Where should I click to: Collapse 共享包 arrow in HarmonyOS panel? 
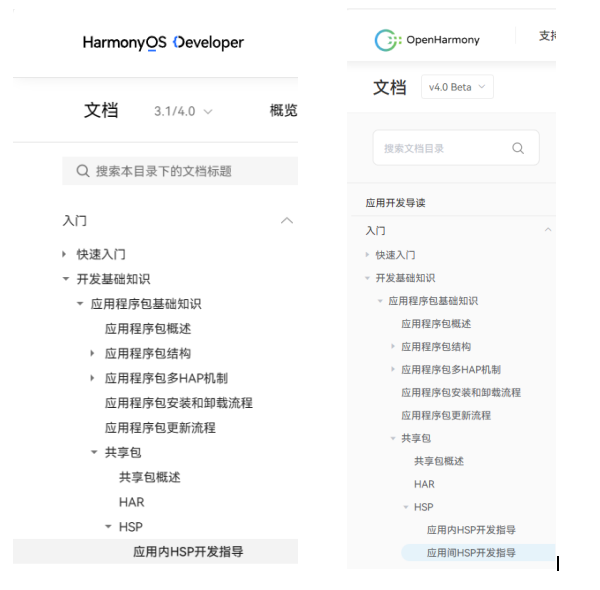coord(94,452)
